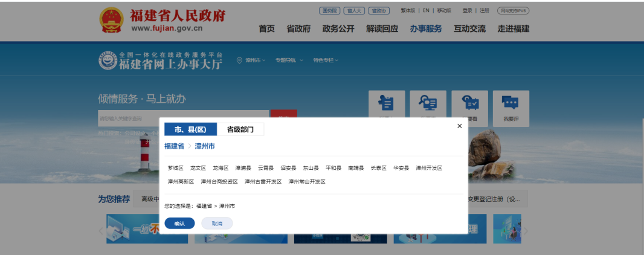644x255 pixels.
Task: Click the 省人大 link button
Action: pyautogui.click(x=354, y=11)
